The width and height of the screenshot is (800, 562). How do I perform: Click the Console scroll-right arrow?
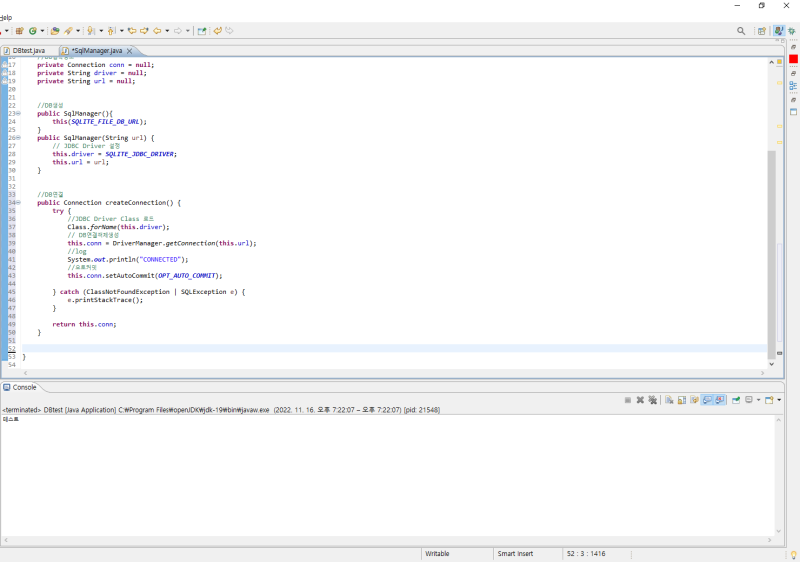pos(769,540)
